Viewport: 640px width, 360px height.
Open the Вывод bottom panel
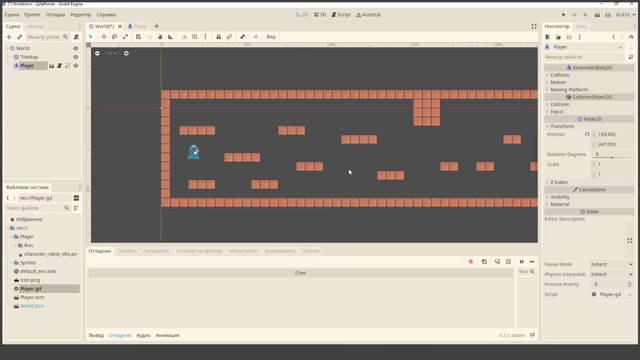coord(96,336)
